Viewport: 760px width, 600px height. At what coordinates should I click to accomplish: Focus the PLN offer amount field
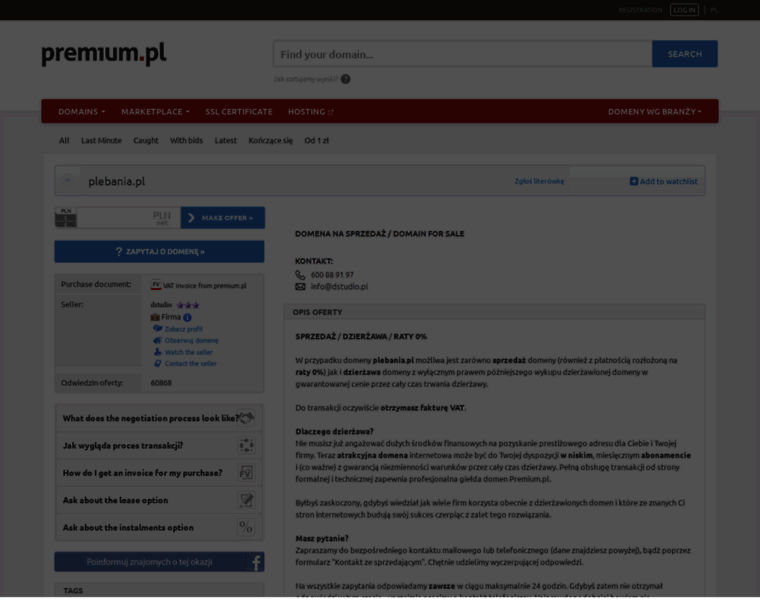coord(128,218)
